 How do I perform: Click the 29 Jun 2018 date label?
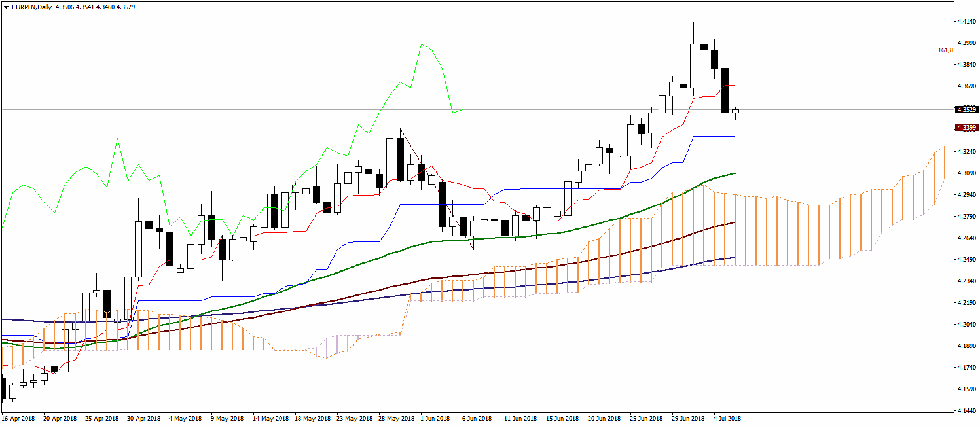pyautogui.click(x=689, y=418)
